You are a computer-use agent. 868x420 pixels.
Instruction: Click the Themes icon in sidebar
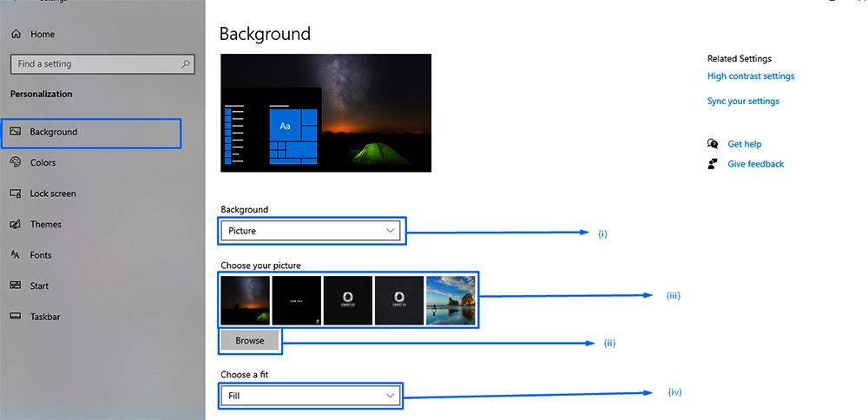click(x=16, y=224)
